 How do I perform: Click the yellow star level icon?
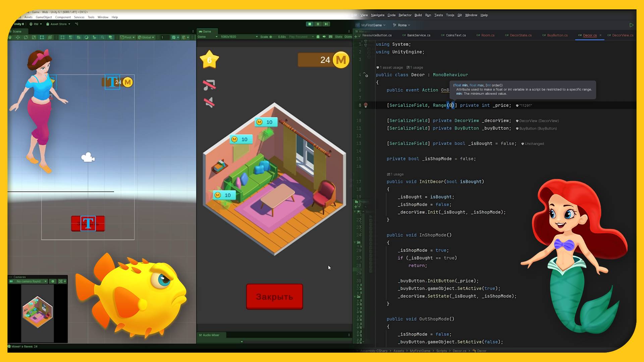tap(209, 60)
